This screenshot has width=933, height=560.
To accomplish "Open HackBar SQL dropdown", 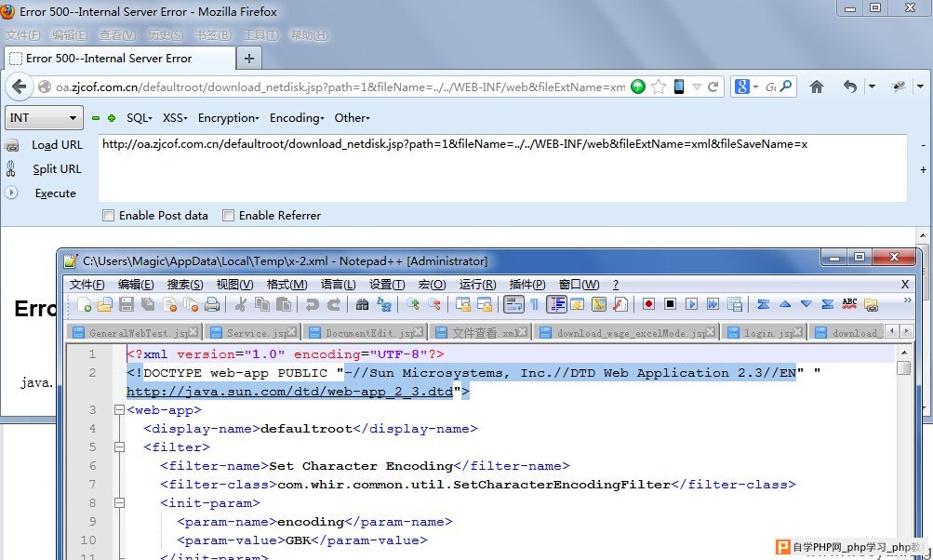I will [x=140, y=118].
